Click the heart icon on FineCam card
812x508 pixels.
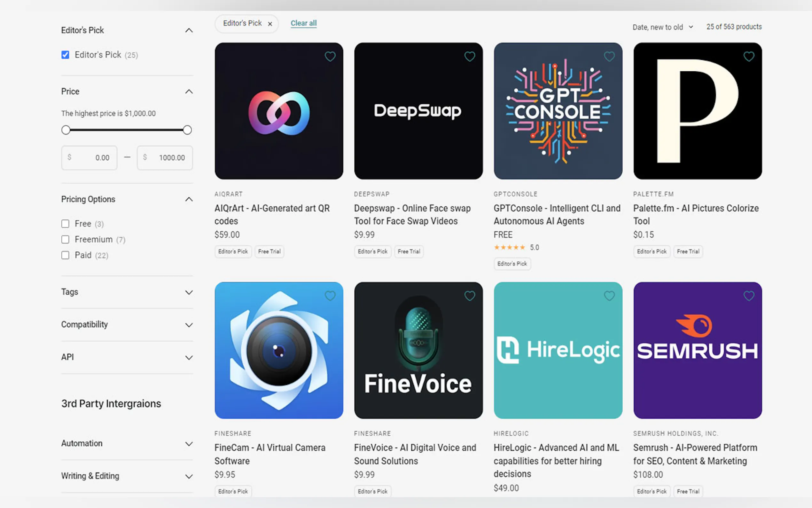(x=330, y=296)
